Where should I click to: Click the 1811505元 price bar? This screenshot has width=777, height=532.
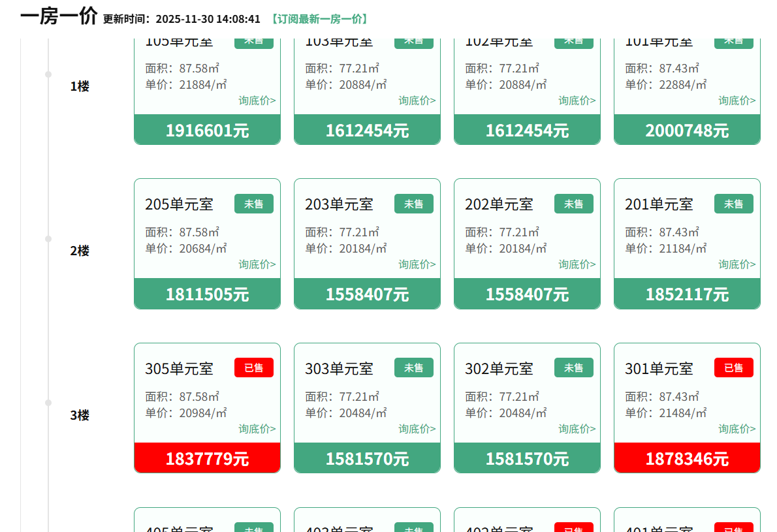pyautogui.click(x=207, y=294)
